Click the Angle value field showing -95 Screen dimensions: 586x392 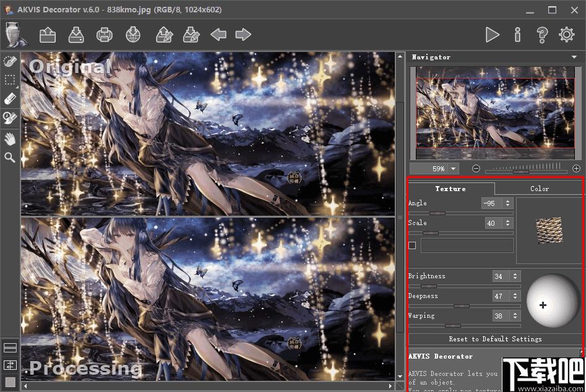[x=493, y=203]
